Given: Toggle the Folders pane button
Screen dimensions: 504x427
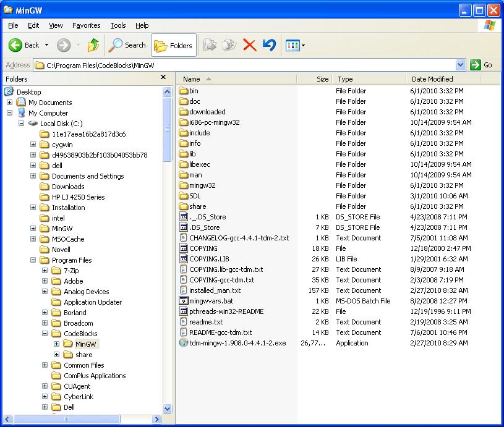Looking at the screenshot, I should pyautogui.click(x=173, y=45).
